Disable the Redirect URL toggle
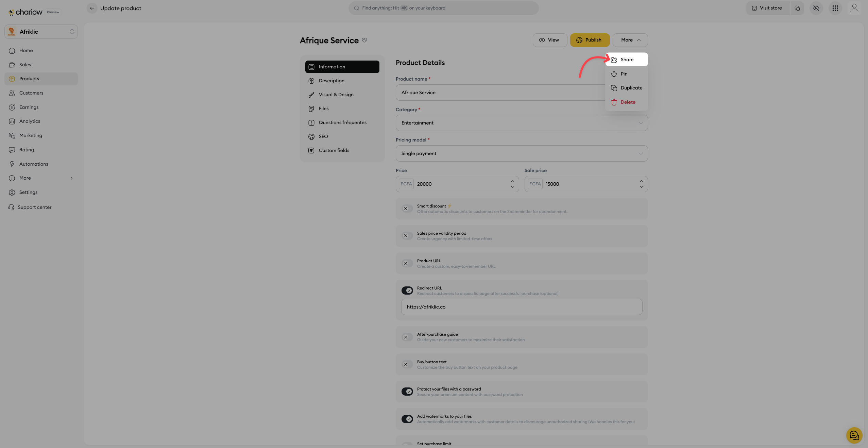The image size is (868, 448). (407, 291)
